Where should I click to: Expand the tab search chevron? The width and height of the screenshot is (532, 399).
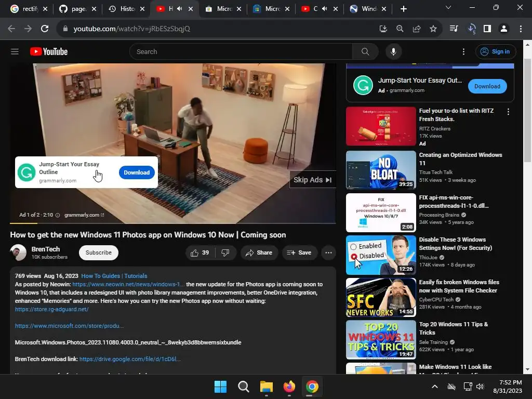coord(448,7)
